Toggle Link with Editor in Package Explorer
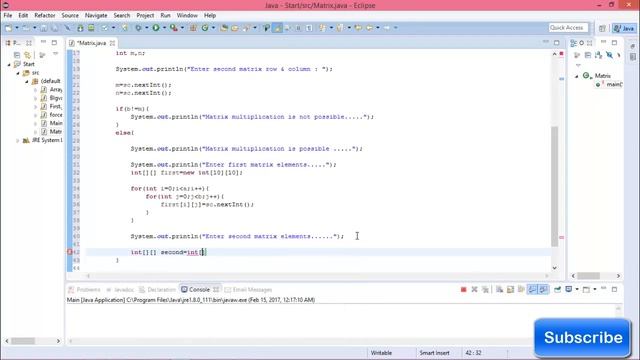The image size is (640, 360). [27, 55]
